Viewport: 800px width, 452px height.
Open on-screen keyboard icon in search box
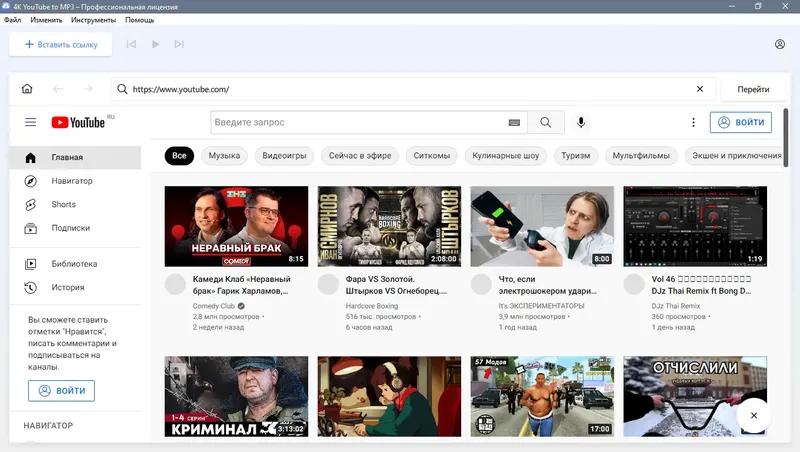coord(514,122)
